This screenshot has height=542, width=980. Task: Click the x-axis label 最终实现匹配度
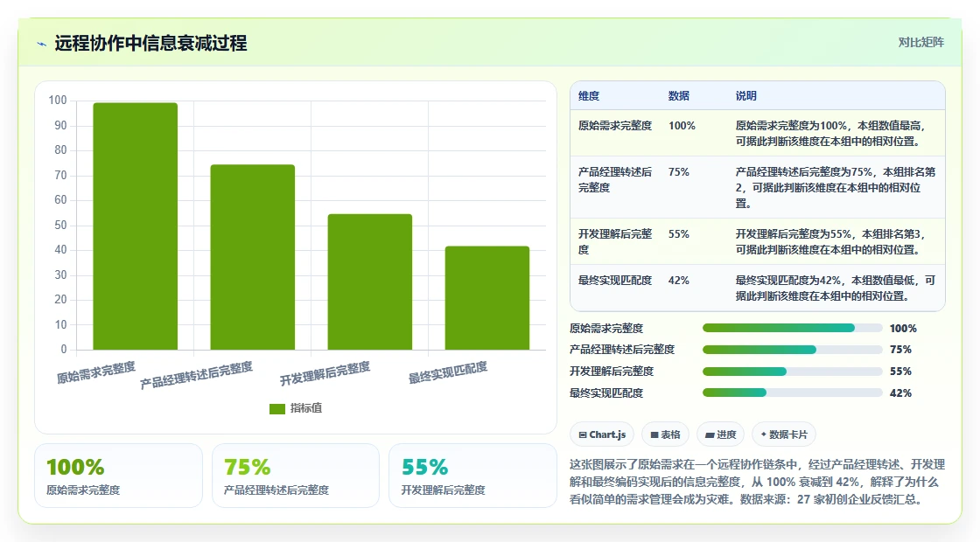coord(447,372)
